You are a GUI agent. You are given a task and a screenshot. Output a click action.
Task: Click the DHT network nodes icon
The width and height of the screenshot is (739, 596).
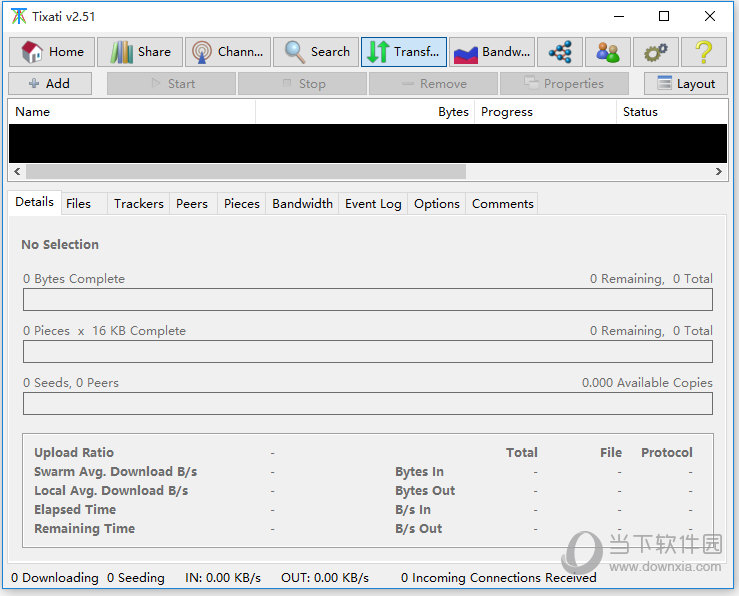560,52
